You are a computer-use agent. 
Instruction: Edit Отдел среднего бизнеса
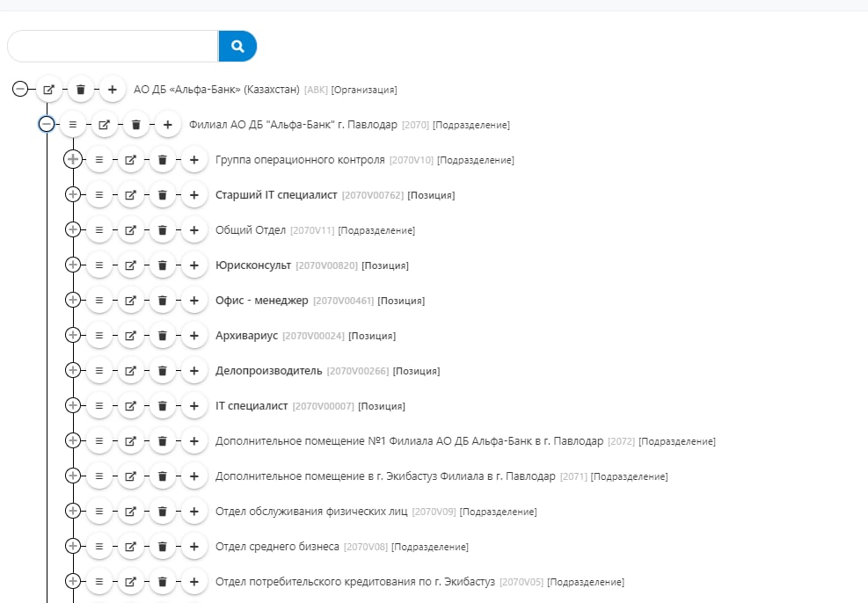[131, 546]
